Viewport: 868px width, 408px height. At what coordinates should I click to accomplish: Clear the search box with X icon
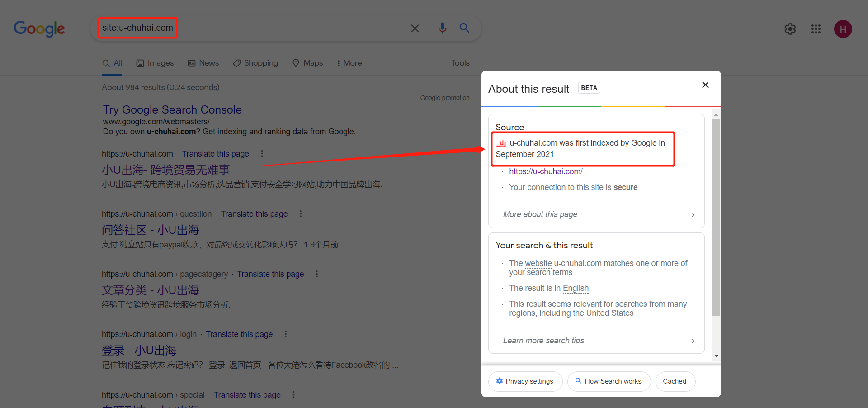(x=415, y=28)
